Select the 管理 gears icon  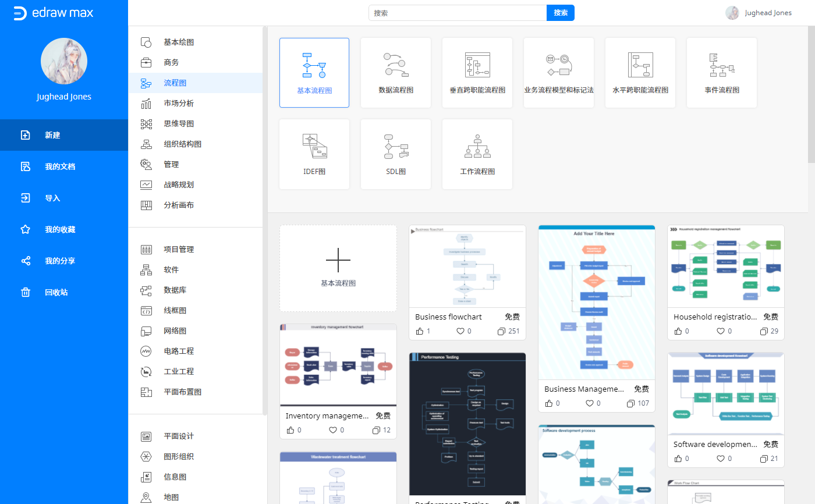point(146,165)
